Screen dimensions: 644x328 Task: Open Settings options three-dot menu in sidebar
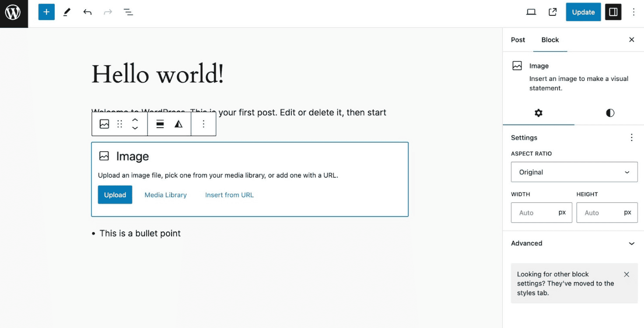(x=631, y=137)
